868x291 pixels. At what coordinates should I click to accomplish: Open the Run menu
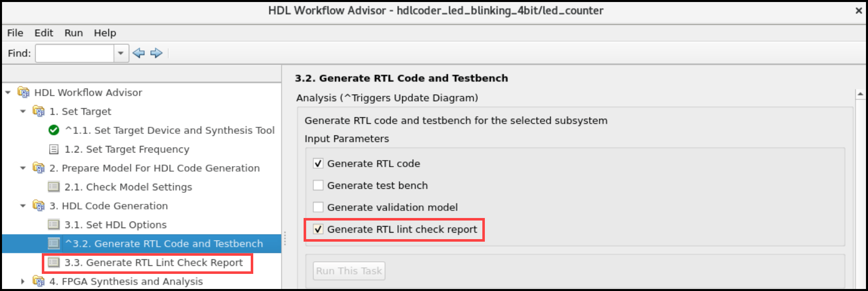point(74,33)
